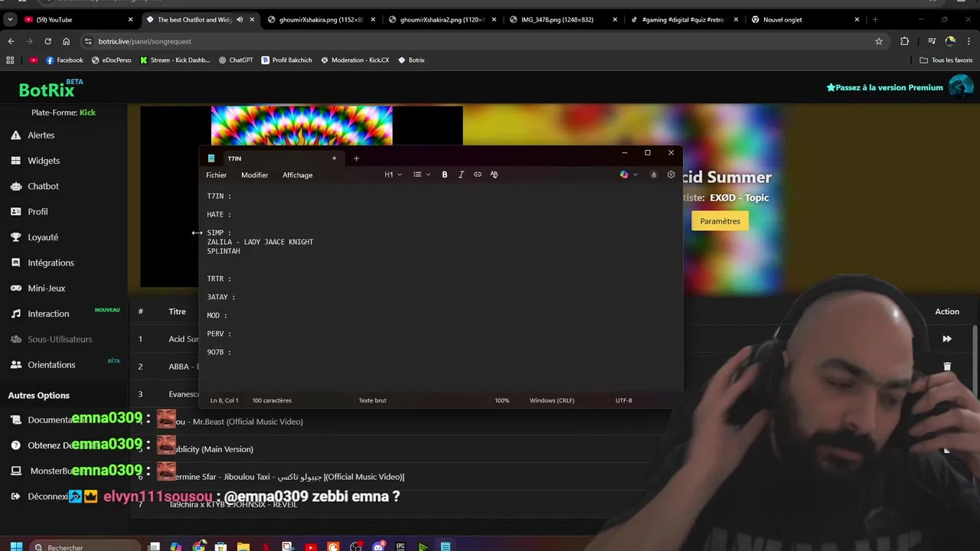Open Widgets in BotRix sidebar
Viewport: 980px width, 551px height.
click(x=44, y=161)
